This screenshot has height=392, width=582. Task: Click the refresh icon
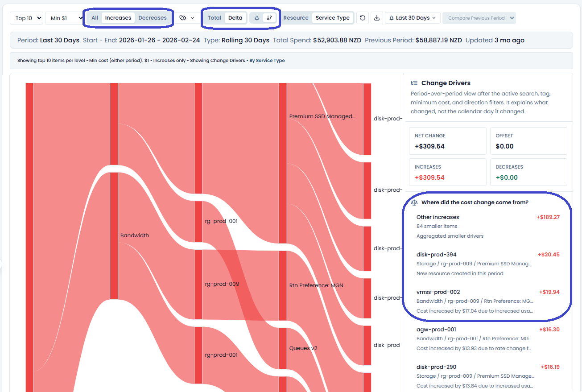pyautogui.click(x=363, y=18)
